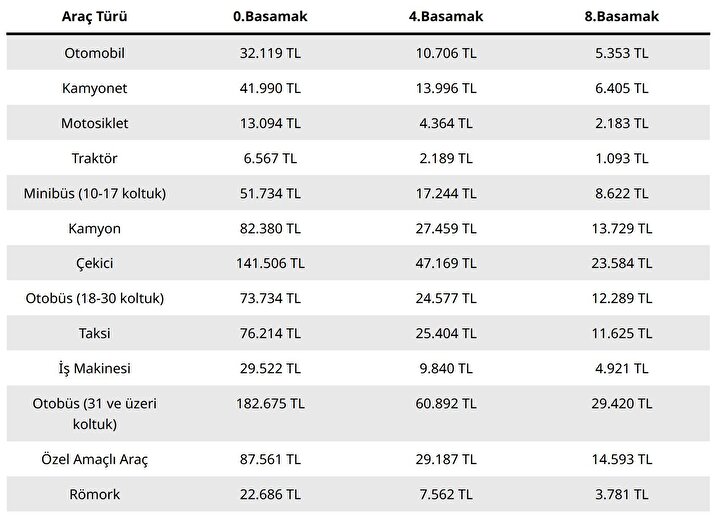
Task: Select the İş Makinesi row label
Action: pyautogui.click(x=95, y=368)
